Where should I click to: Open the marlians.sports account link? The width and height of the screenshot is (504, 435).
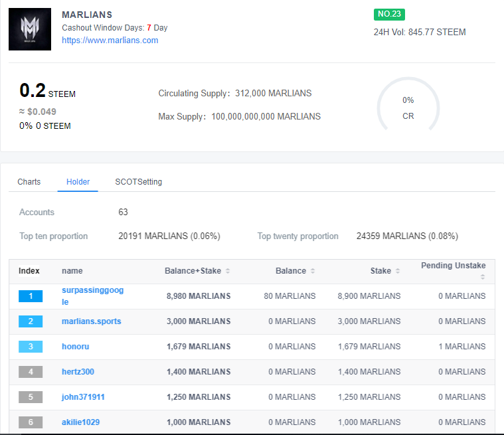pos(91,321)
